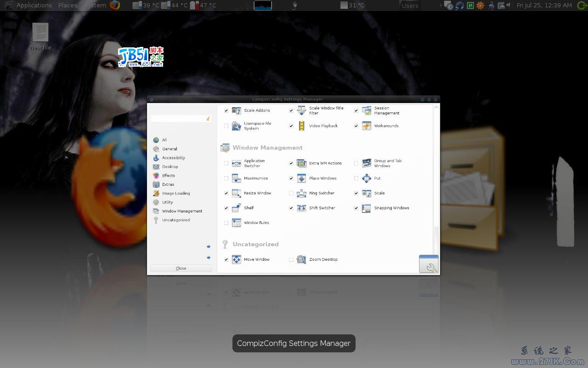Image resolution: width=588 pixels, height=368 pixels.
Task: Click the 31 °C temperature reading
Action: (352, 5)
